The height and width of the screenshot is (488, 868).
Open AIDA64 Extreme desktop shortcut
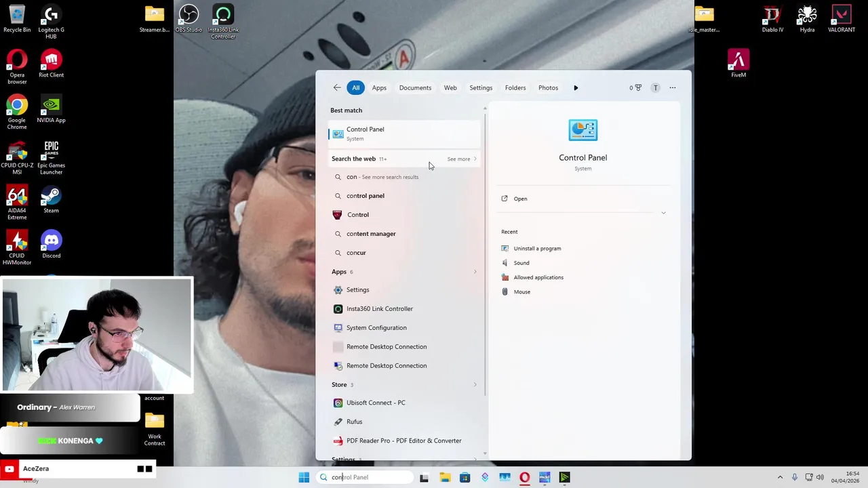coord(17,203)
